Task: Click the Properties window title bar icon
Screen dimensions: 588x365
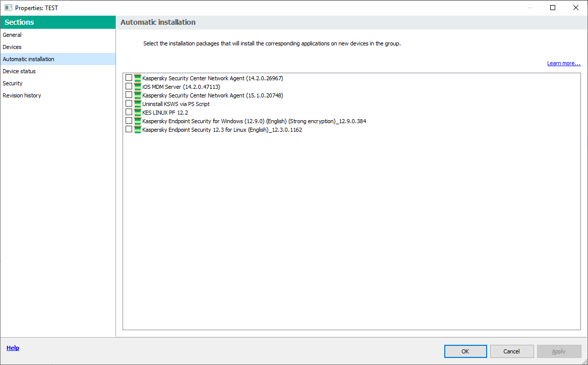Action: [8, 8]
